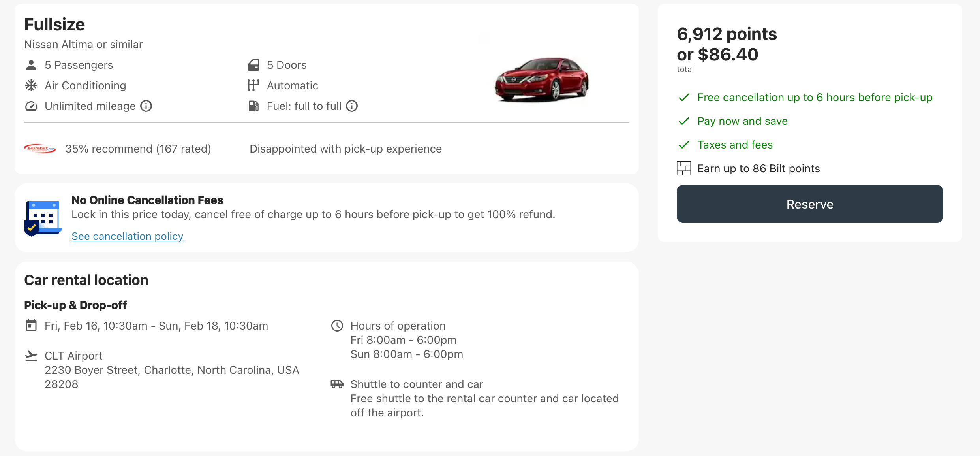
Task: Open the See cancellation policy link
Action: 128,236
